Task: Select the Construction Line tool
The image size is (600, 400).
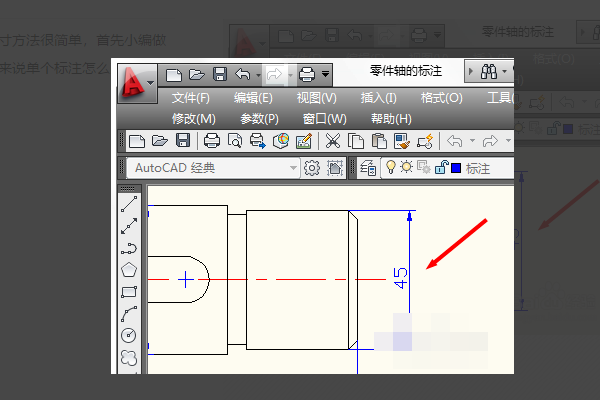Action: coord(129,227)
